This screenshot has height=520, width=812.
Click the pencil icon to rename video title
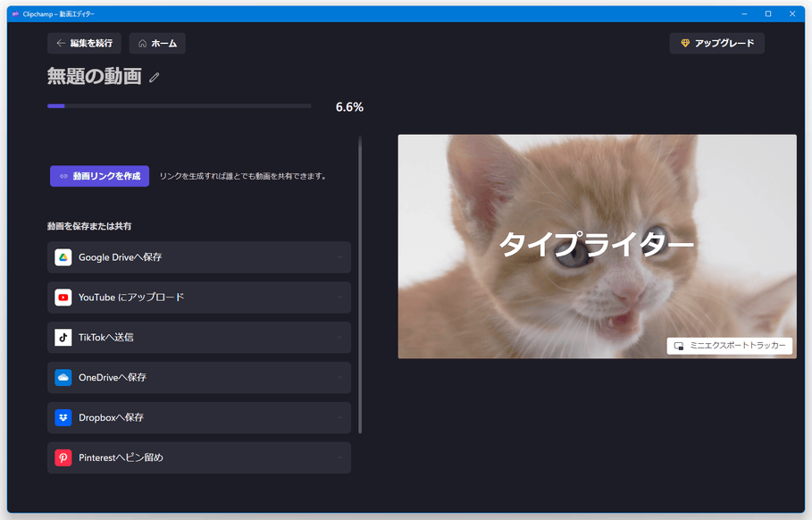pyautogui.click(x=155, y=78)
